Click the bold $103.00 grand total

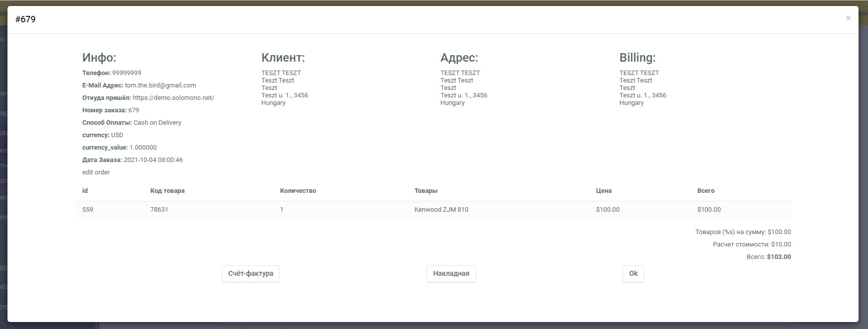click(778, 257)
